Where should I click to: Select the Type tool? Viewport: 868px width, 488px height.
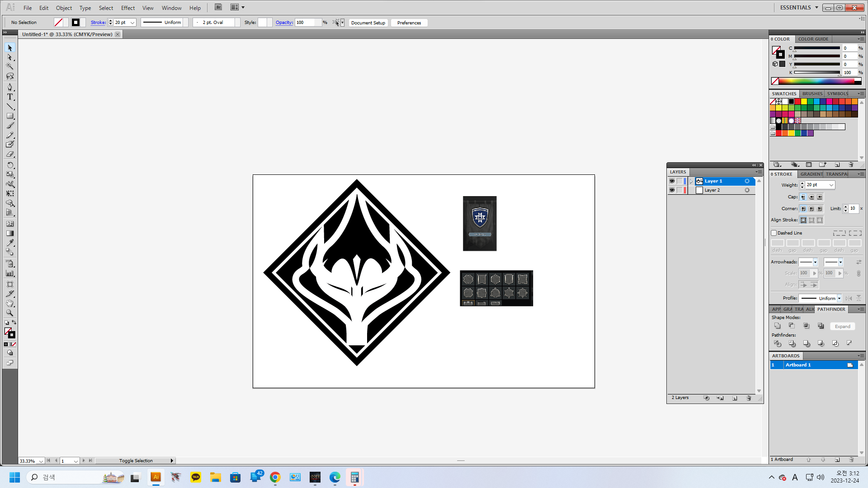coord(10,97)
